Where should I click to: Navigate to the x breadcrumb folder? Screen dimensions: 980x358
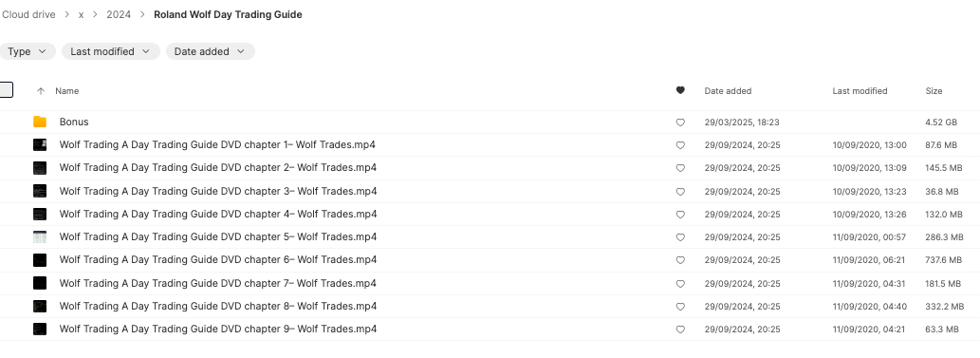(82, 14)
